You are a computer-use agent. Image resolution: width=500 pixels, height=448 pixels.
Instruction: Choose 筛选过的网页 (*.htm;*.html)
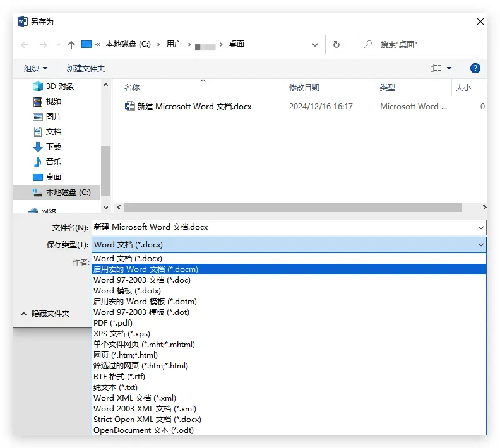[x=289, y=366]
